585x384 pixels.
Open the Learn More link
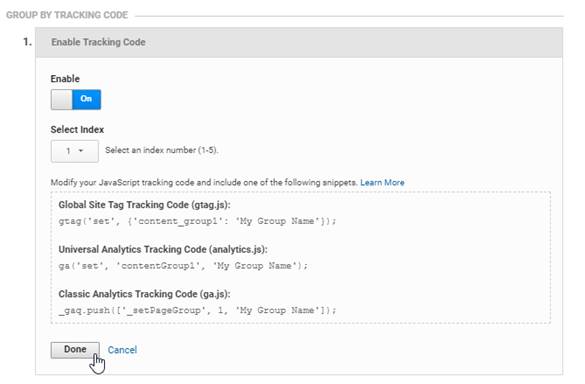pyautogui.click(x=382, y=182)
